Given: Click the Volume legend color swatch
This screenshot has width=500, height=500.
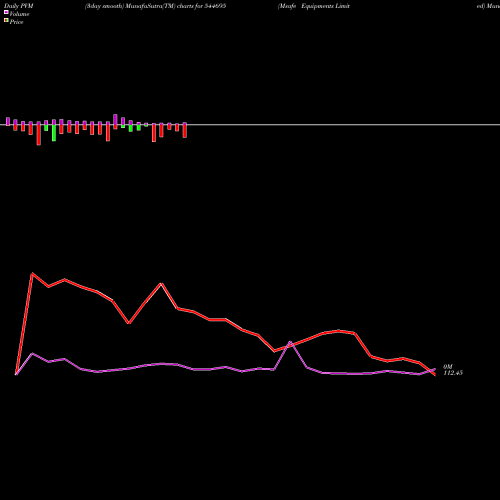Looking at the screenshot, I should 6,12.
